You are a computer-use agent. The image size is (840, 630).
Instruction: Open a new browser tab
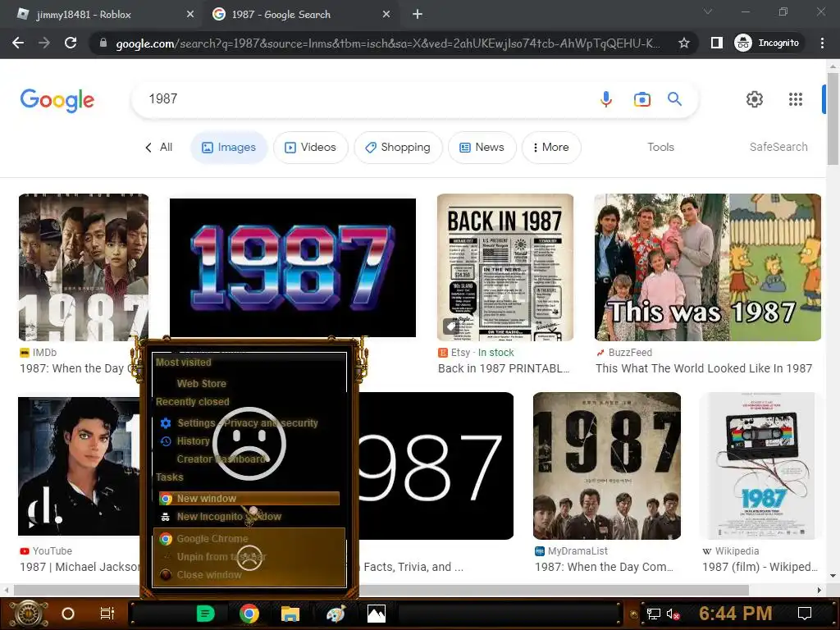click(x=418, y=15)
